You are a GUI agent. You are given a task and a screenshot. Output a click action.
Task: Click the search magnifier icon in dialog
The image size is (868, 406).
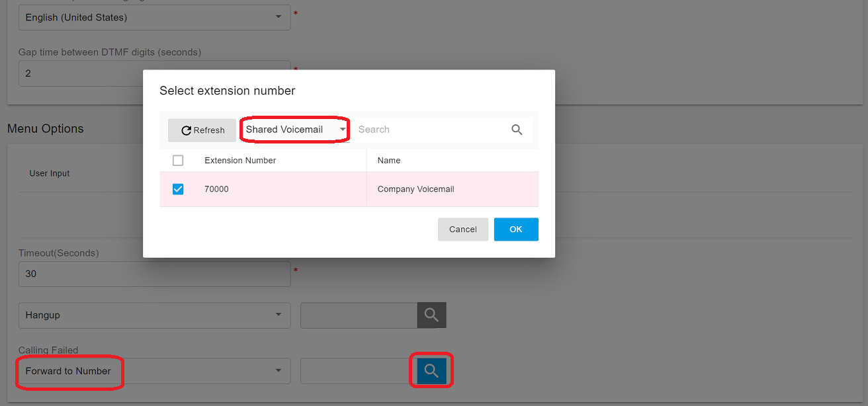tap(517, 130)
